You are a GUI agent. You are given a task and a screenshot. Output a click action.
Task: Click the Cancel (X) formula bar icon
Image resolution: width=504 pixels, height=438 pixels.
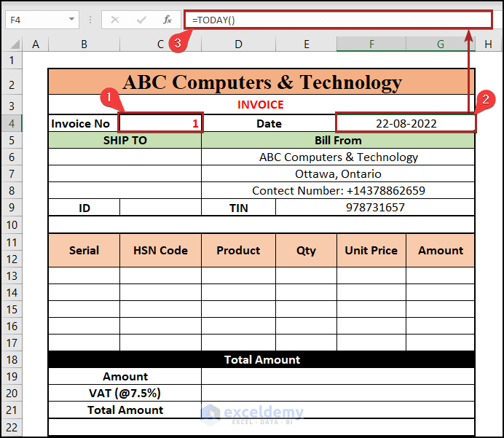click(115, 20)
